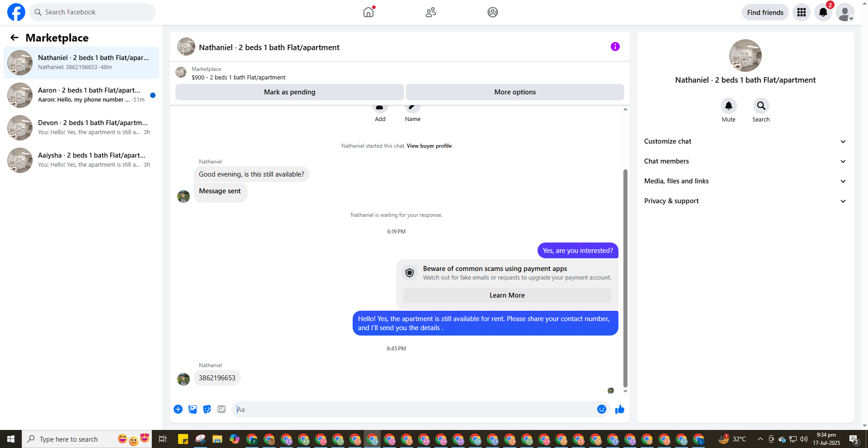Viewport: 868px width, 448px height.
Task: Launch Sticky Notes from the taskbar
Action: point(183,439)
